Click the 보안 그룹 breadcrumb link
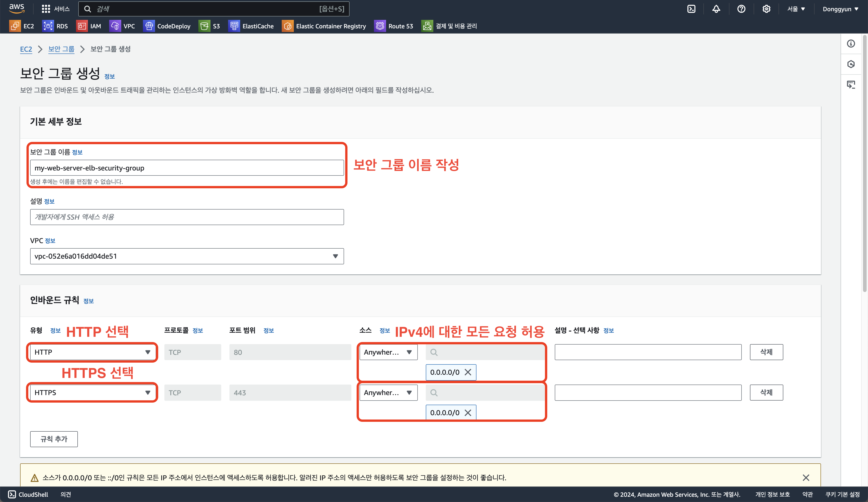Image resolution: width=868 pixels, height=502 pixels. coord(61,49)
